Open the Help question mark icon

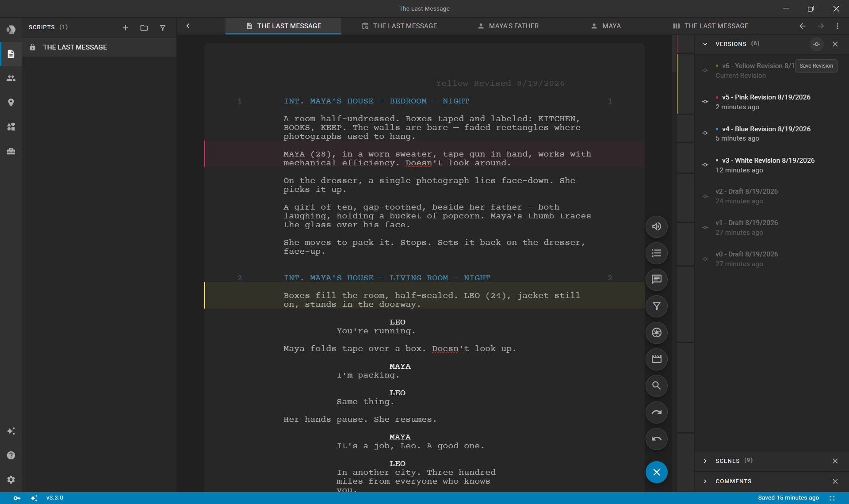coord(11,455)
